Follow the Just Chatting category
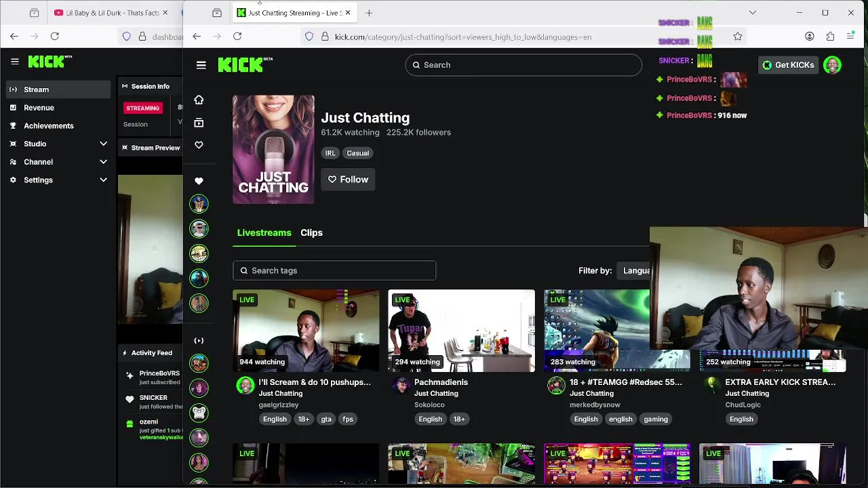868x488 pixels. [348, 180]
